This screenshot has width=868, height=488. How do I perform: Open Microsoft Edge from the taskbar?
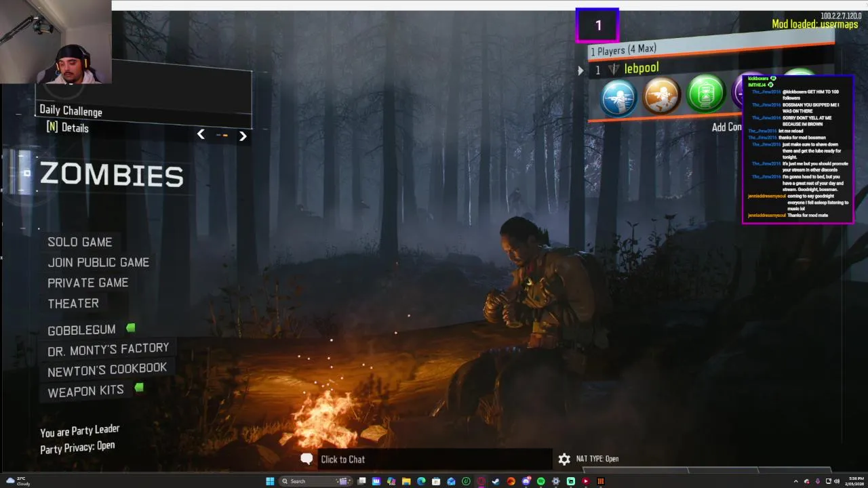pyautogui.click(x=421, y=481)
